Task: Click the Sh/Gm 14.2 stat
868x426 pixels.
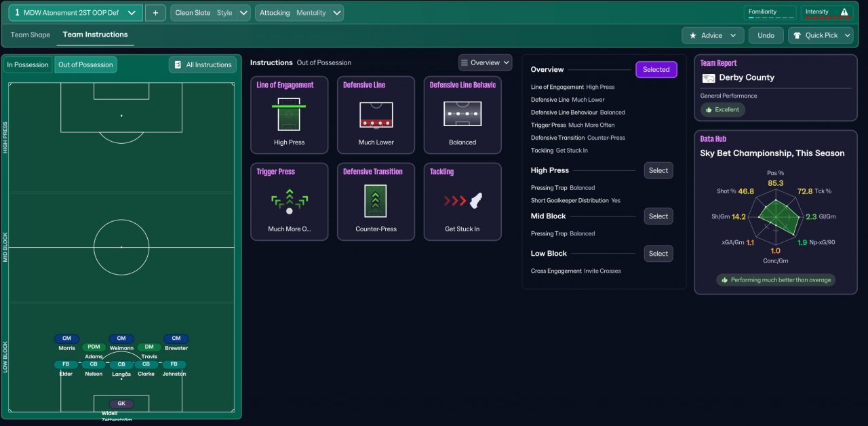Action: tap(730, 216)
